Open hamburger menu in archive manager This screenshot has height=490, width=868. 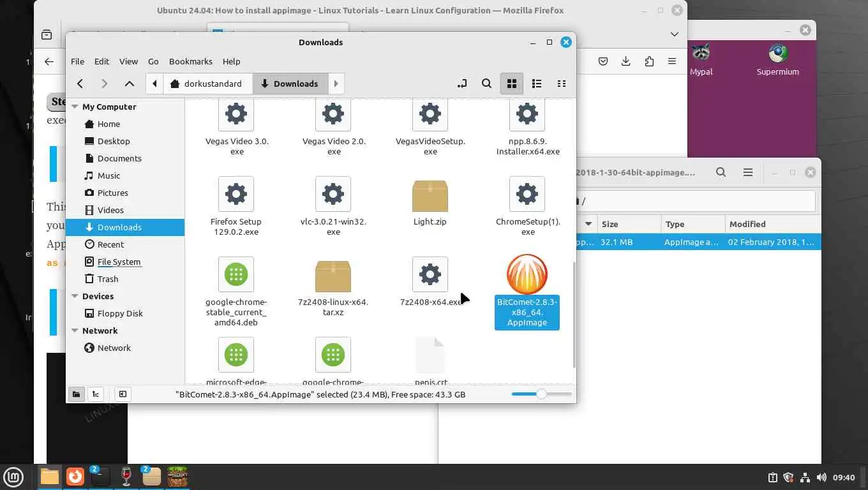[x=748, y=172]
